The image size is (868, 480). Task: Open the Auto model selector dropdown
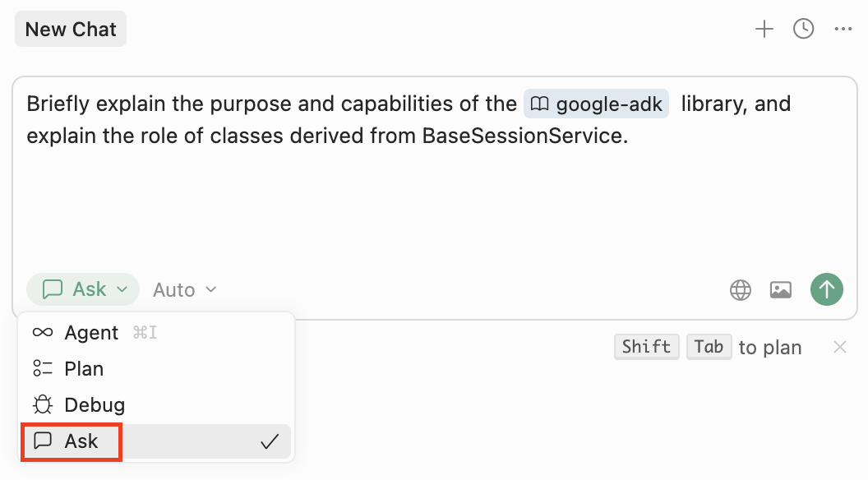coord(182,289)
